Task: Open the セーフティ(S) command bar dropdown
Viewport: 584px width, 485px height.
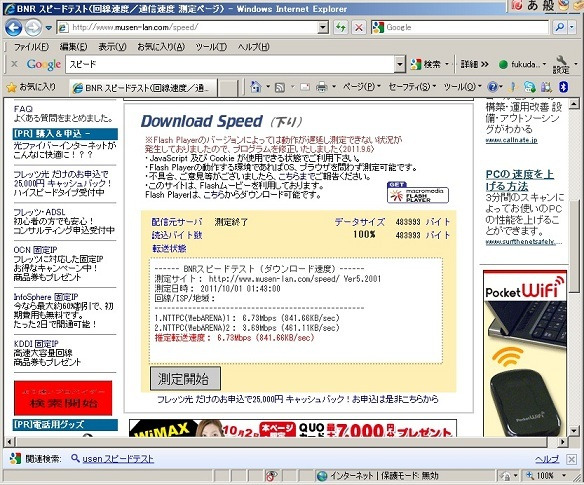Action: coord(412,87)
